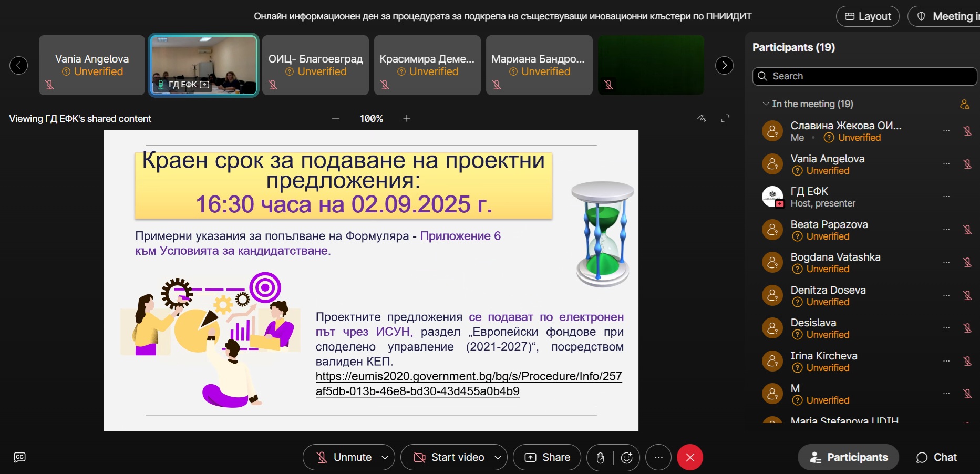Zoom in shared content with plus icon

tap(407, 119)
